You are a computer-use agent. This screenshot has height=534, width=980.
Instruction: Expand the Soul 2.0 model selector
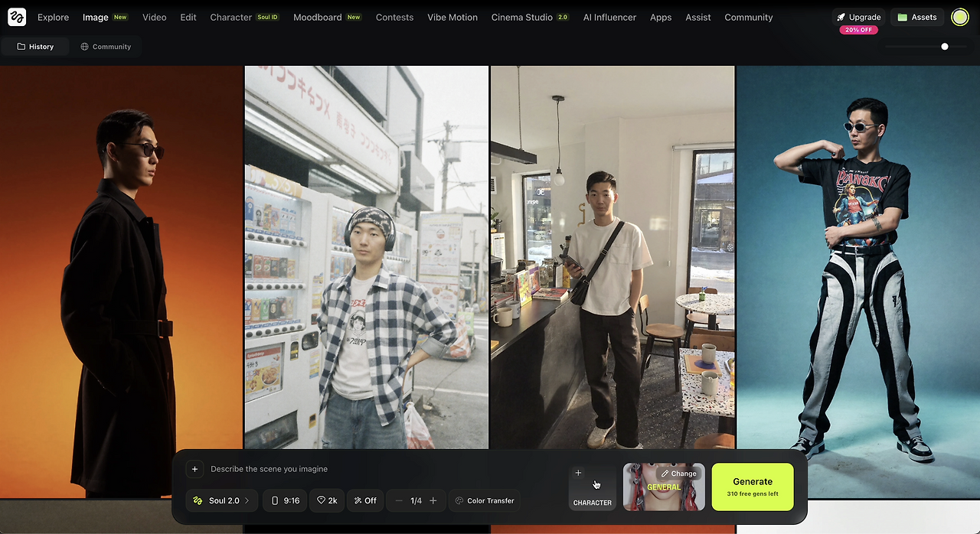coord(221,500)
